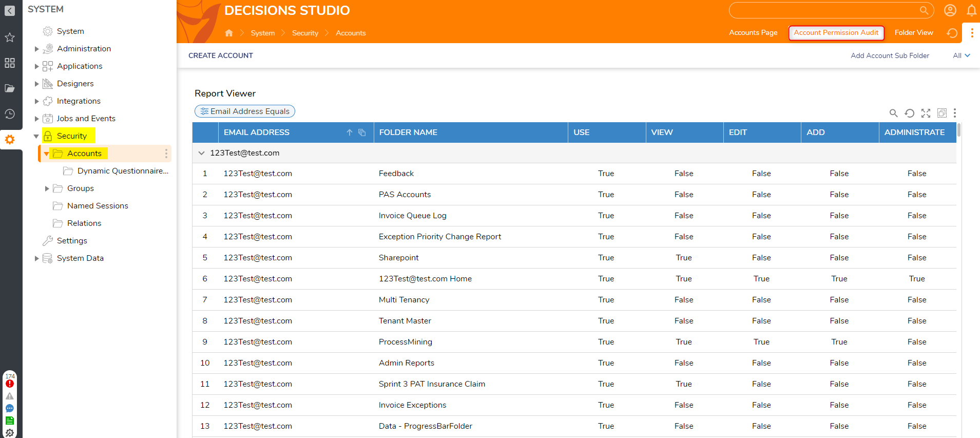Click sort ascending arrow on Email Address

350,132
